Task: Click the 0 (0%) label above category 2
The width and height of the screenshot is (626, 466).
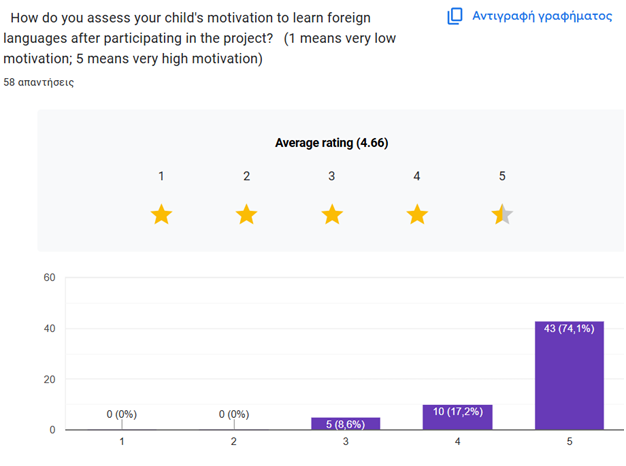Action: [234, 414]
